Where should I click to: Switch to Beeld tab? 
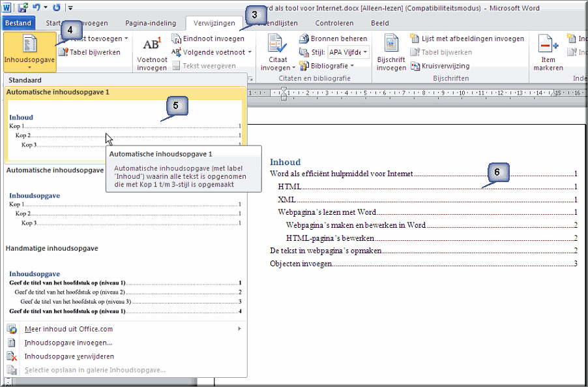380,23
